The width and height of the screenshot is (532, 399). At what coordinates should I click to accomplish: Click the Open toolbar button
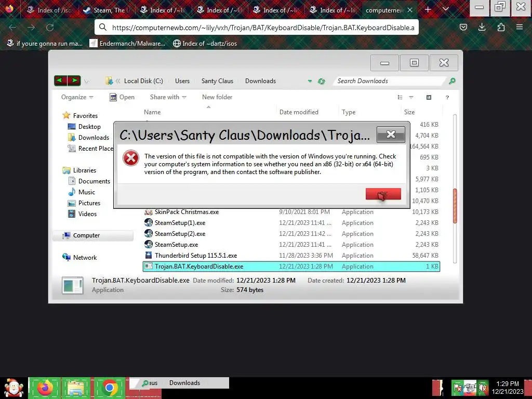click(122, 97)
